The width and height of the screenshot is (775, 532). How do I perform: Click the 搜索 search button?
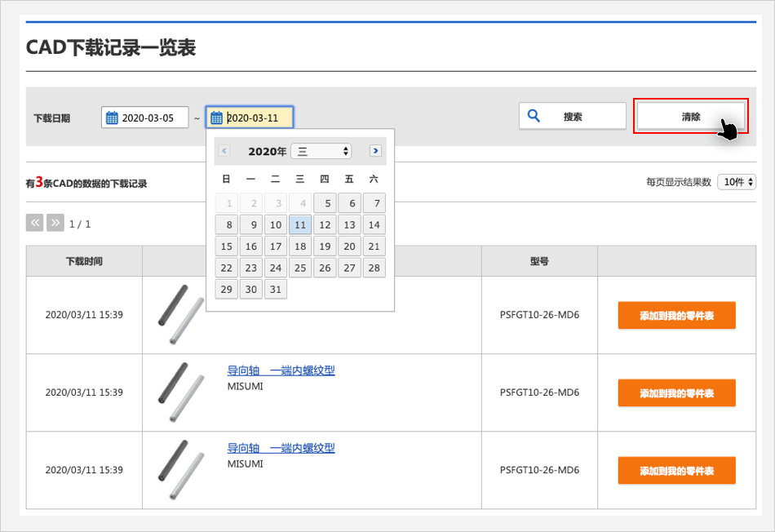[x=573, y=117]
